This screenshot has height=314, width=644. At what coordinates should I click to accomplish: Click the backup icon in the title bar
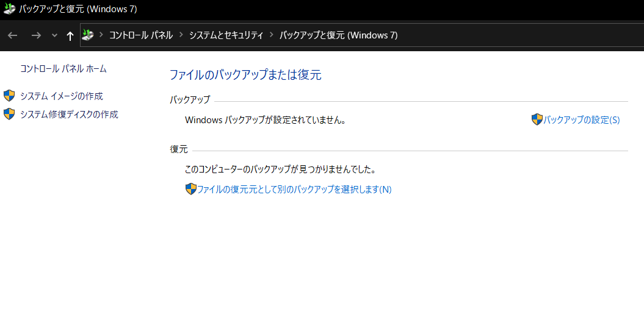9,9
